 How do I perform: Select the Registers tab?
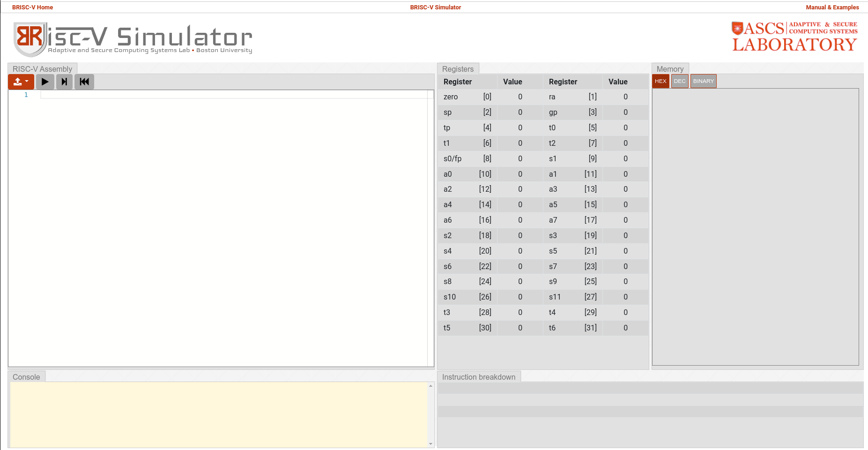(x=458, y=69)
